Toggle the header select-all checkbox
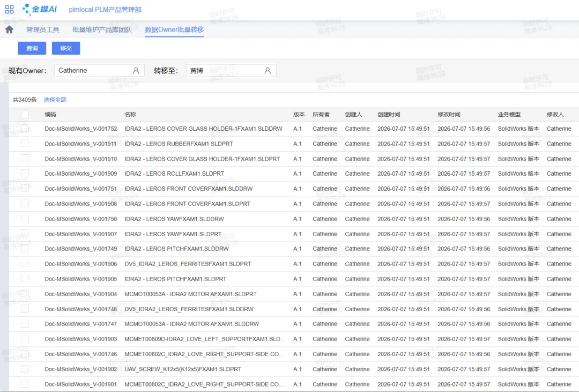The image size is (579, 392). [25, 114]
